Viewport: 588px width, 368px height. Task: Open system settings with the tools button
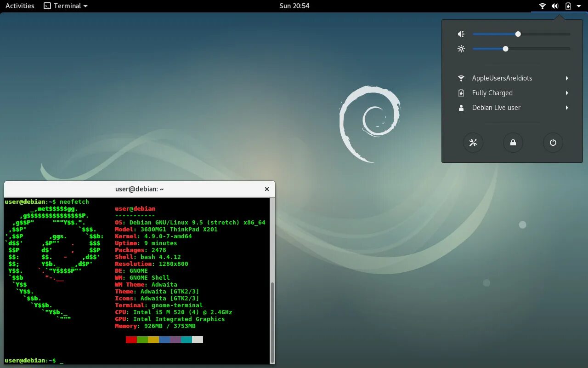pos(473,143)
